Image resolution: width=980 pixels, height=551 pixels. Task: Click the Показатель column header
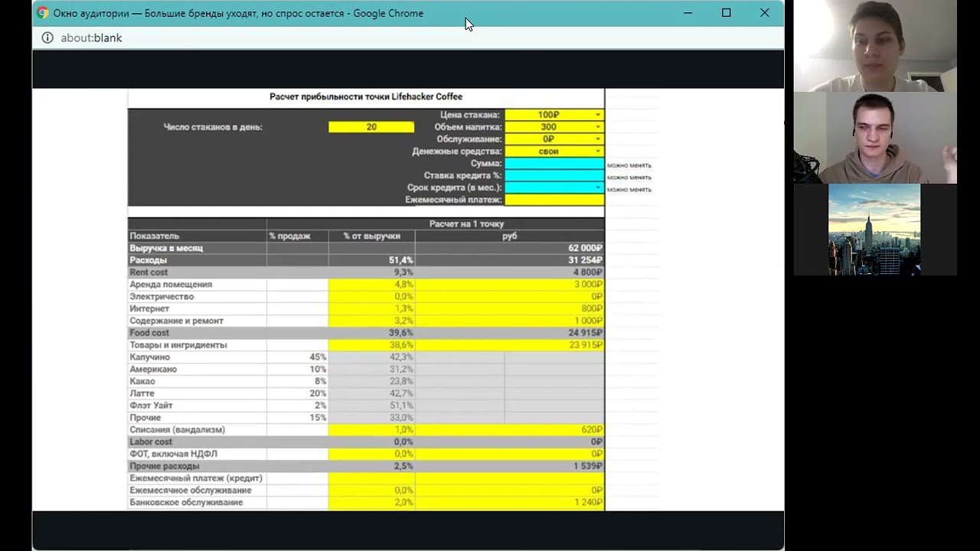[154, 236]
